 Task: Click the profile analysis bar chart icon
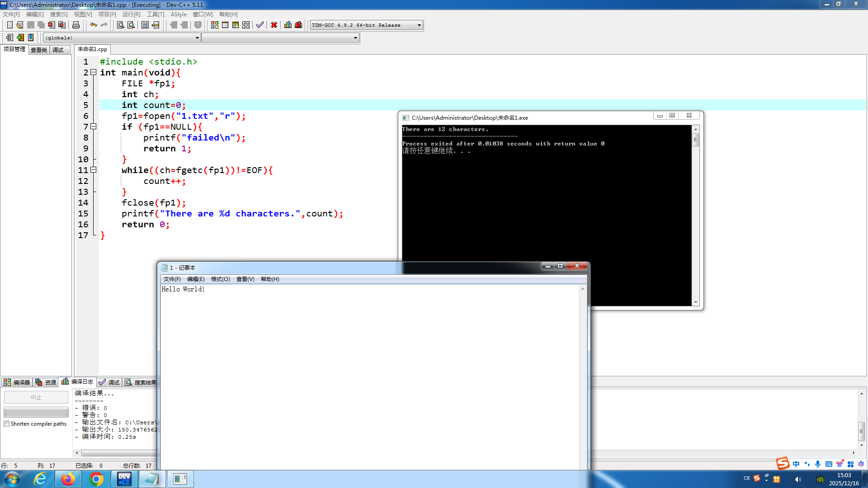pyautogui.click(x=288, y=25)
